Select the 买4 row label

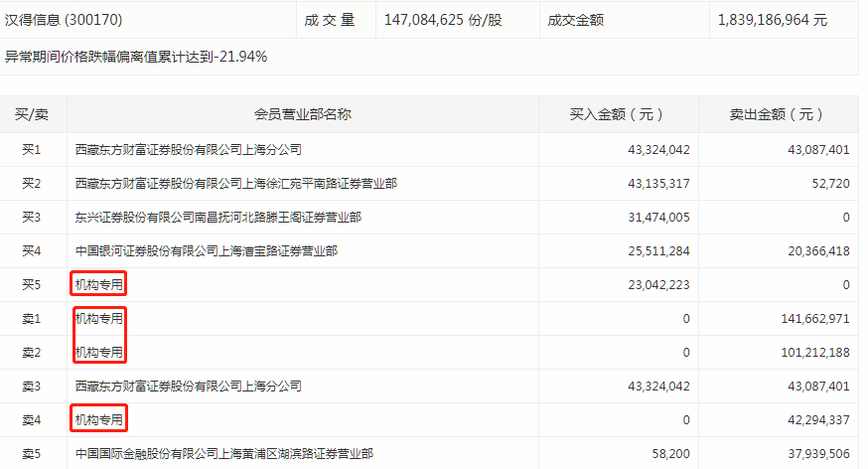pos(32,250)
